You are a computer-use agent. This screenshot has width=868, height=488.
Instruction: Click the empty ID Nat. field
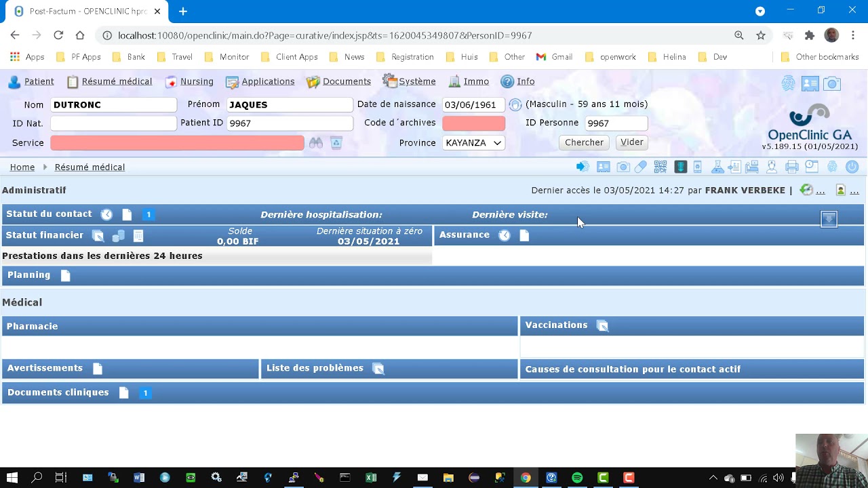[113, 123]
